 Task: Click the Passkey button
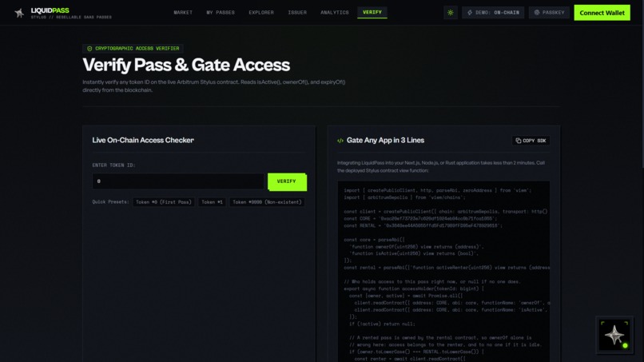tap(549, 13)
